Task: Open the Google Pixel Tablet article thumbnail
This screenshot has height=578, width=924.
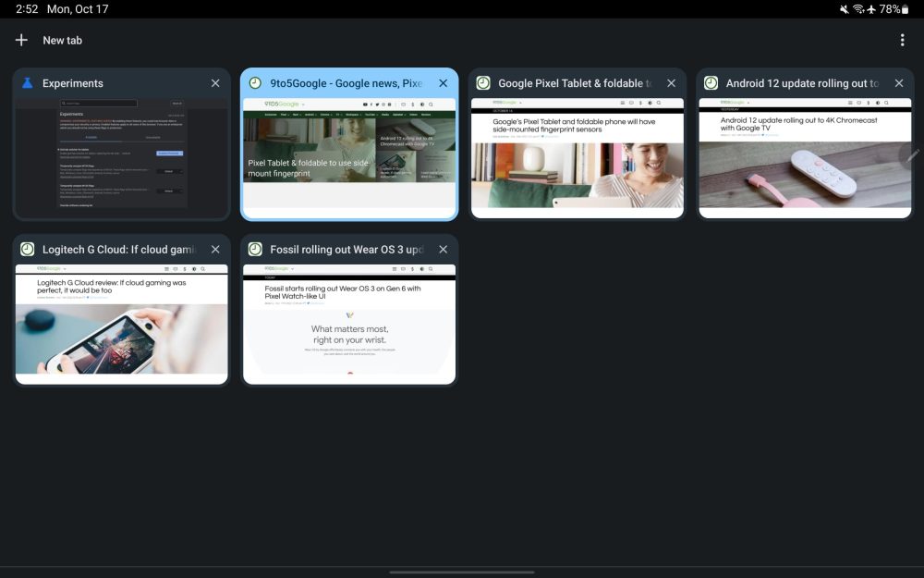Action: coord(577,157)
